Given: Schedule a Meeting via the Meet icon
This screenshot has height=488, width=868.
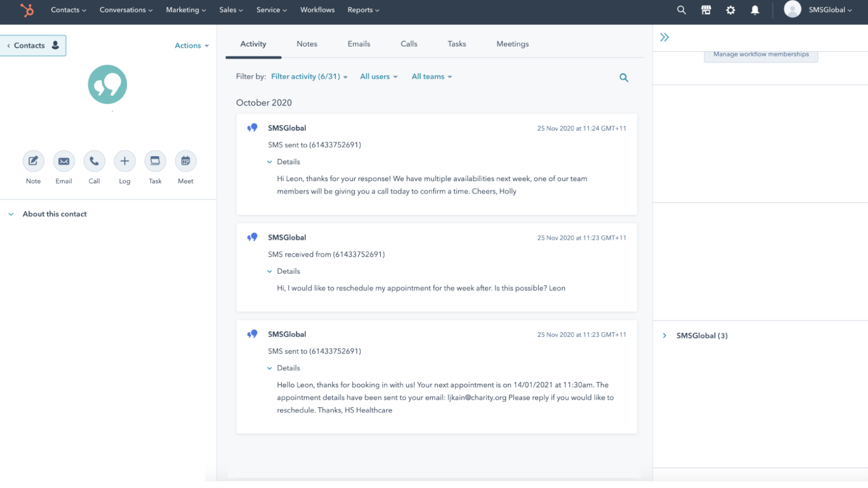Looking at the screenshot, I should (185, 161).
